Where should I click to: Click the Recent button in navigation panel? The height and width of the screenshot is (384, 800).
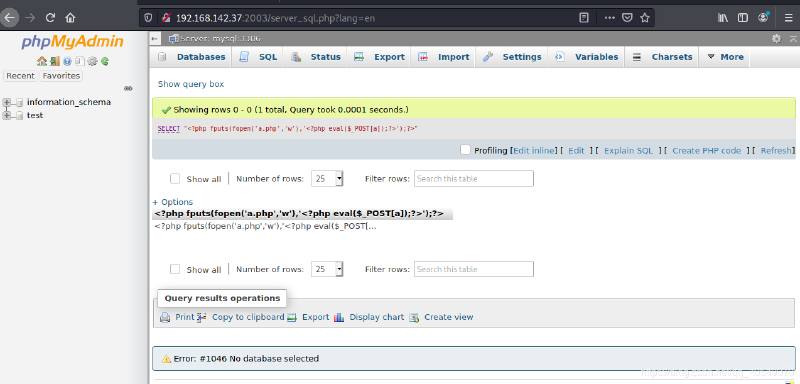click(x=20, y=76)
